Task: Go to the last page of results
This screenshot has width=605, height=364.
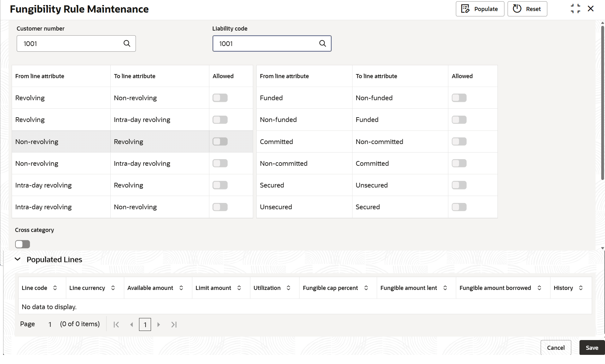Action: click(x=174, y=324)
